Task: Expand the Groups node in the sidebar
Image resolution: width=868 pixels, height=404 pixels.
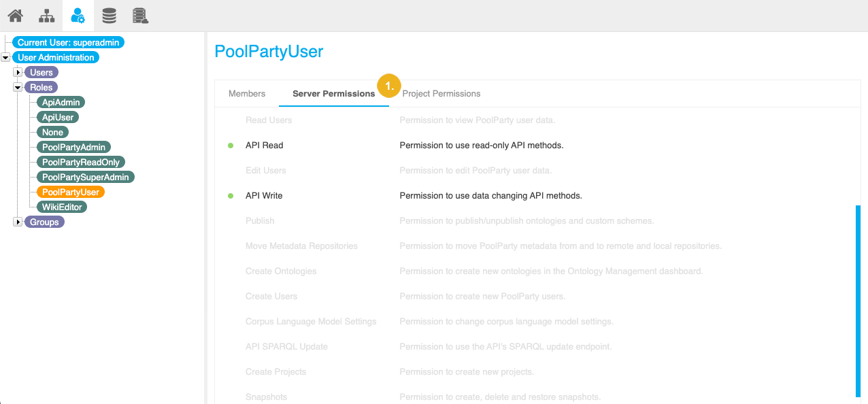Action: coord(16,222)
